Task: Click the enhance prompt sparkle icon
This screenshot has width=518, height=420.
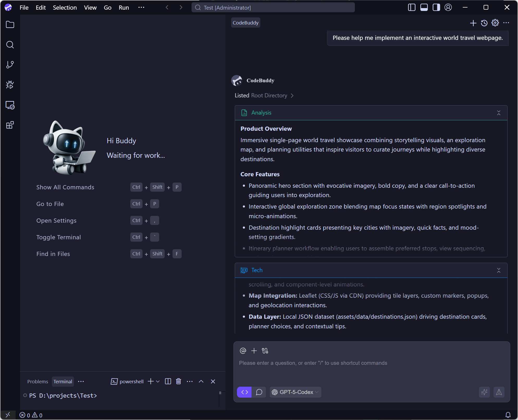Action: pos(484,392)
